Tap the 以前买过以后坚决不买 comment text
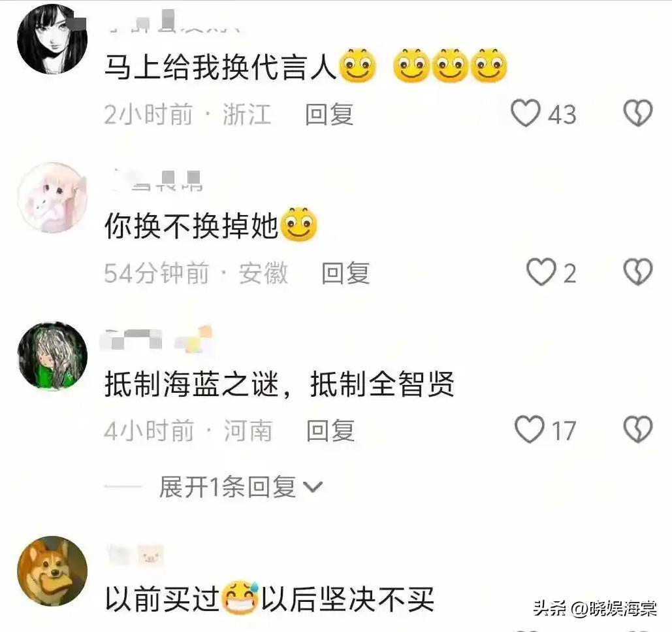The image size is (672, 632). pos(269,599)
